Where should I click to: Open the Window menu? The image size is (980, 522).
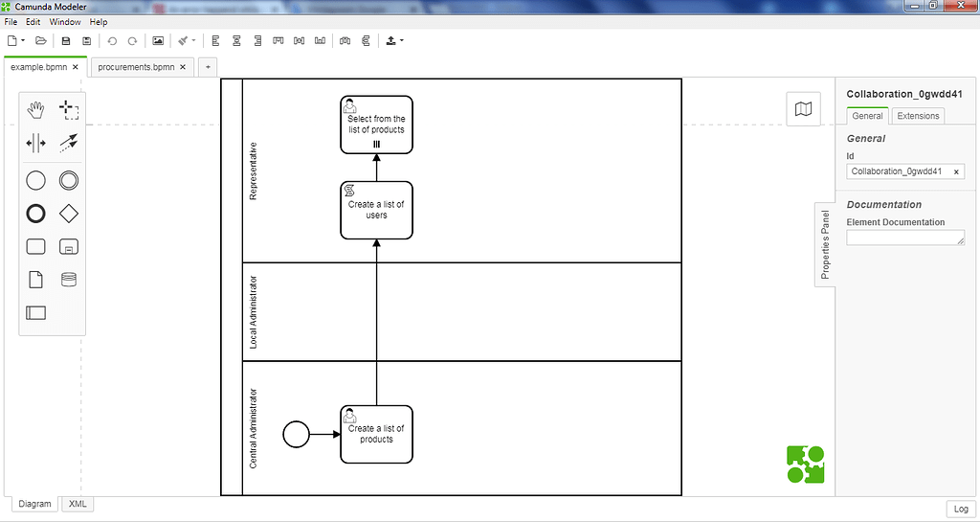click(65, 21)
